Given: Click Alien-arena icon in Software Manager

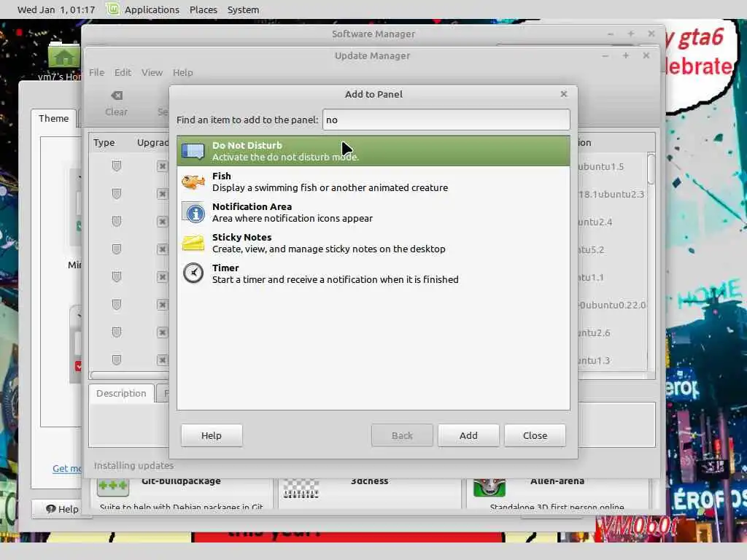Looking at the screenshot, I should pos(489,488).
